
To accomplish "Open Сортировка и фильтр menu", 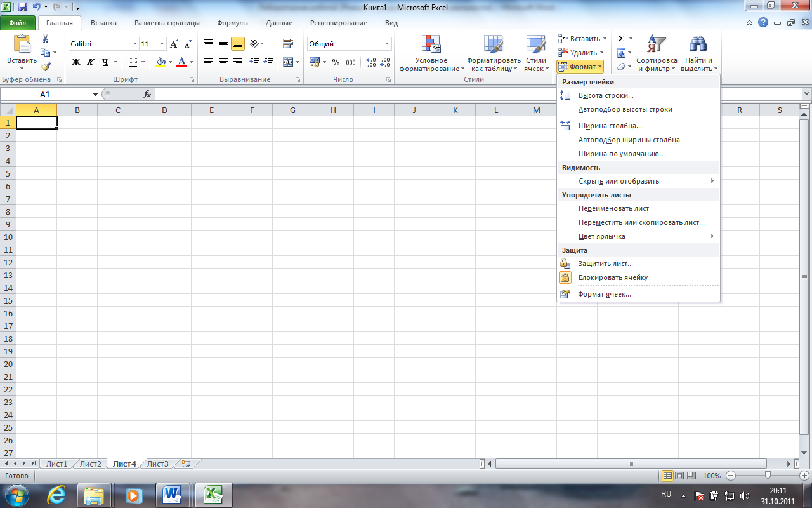I will [657, 53].
